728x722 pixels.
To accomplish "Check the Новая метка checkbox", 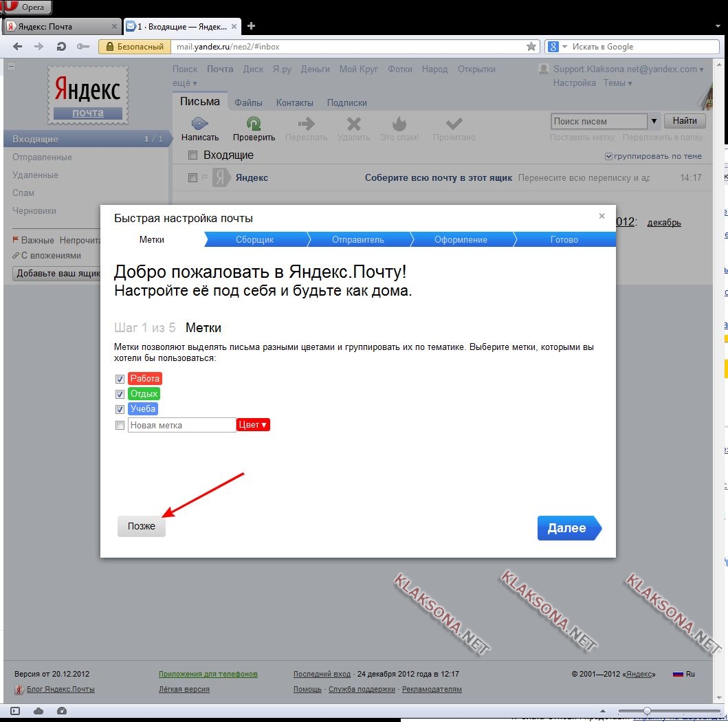I will point(120,426).
